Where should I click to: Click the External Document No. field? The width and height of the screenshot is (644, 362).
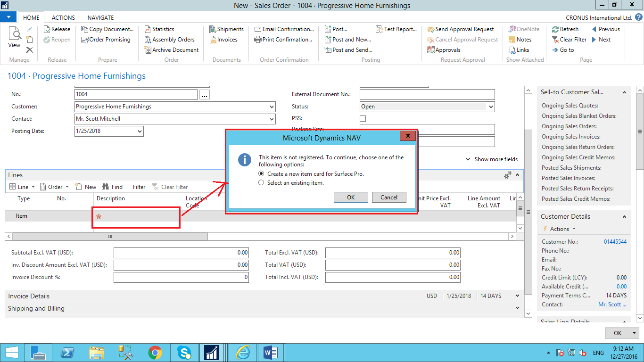427,94
